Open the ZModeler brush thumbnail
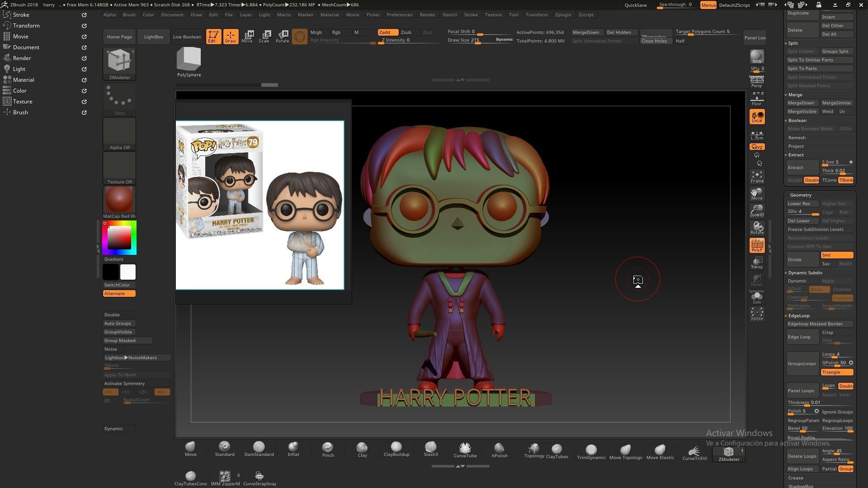 [x=119, y=62]
